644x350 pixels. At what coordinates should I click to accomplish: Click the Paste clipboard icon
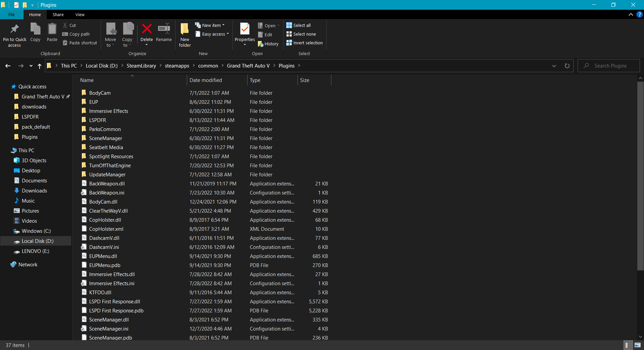[52, 29]
